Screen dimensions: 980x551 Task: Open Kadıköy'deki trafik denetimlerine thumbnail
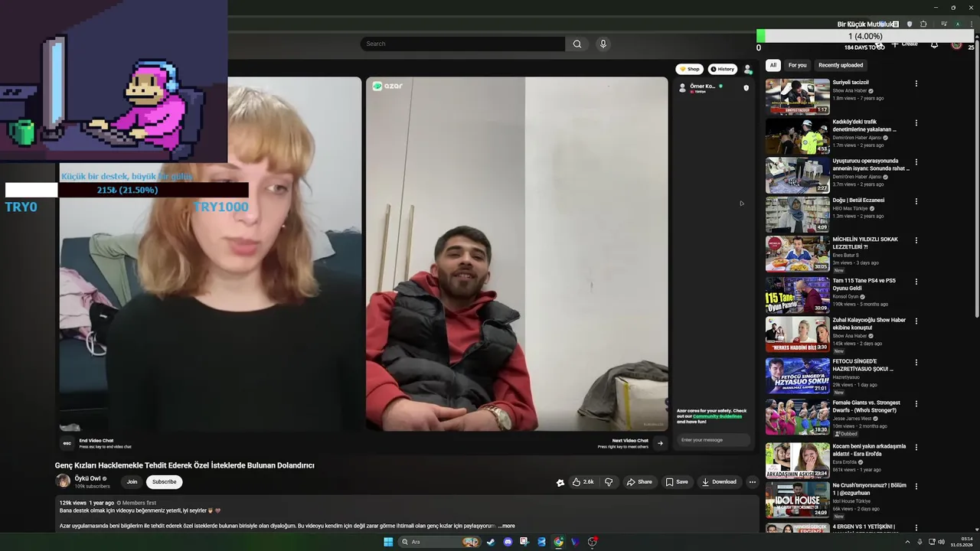click(x=797, y=135)
